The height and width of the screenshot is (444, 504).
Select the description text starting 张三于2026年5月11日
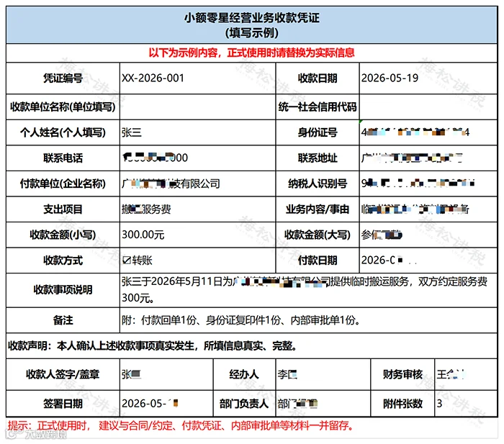click(305, 290)
